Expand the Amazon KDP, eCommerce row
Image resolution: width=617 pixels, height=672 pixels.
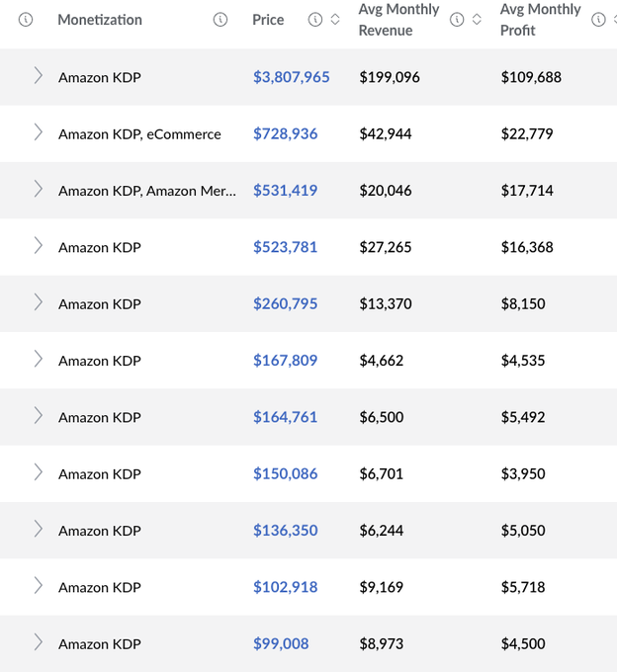pyautogui.click(x=38, y=133)
